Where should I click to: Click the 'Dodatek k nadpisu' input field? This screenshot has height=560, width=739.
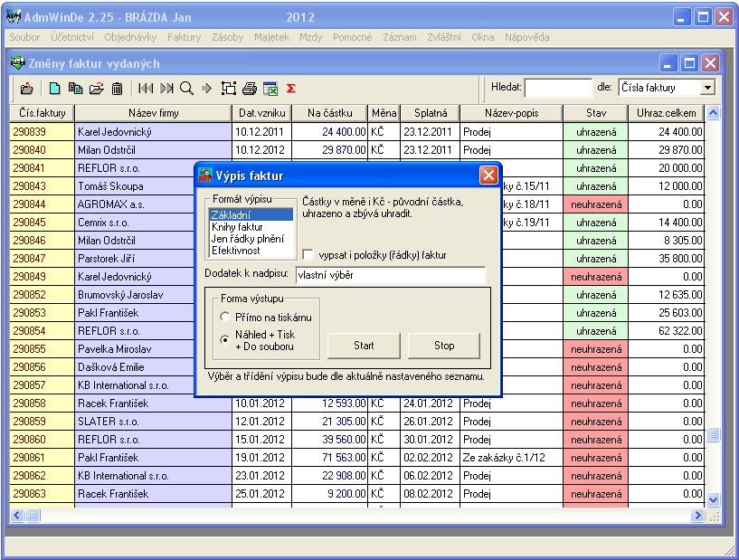[391, 275]
